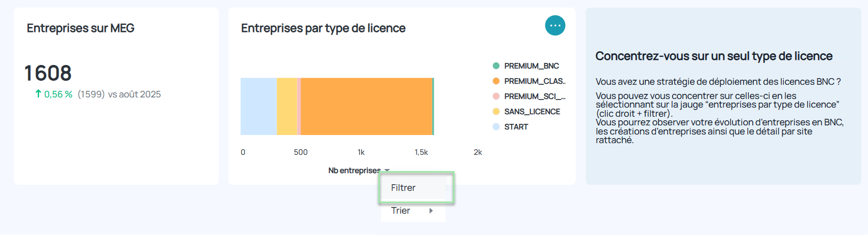Expand the Trier submenu arrow
The width and height of the screenshot is (868, 235).
point(431,211)
